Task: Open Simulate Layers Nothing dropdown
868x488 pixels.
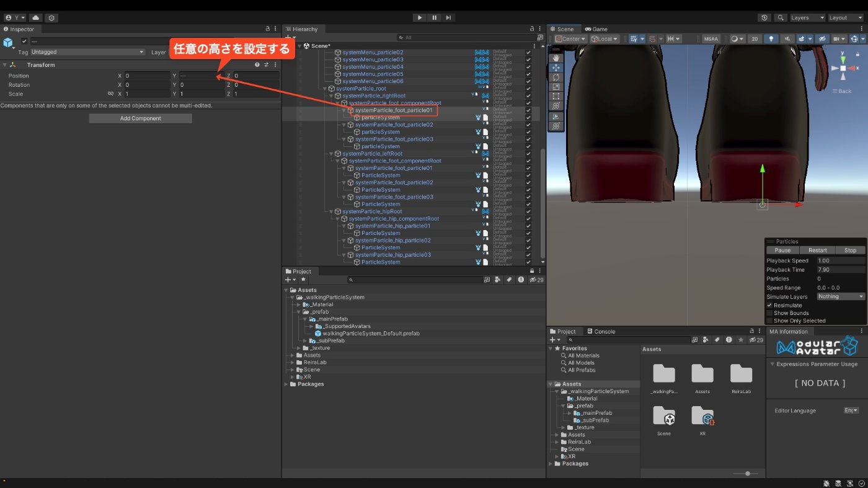Action: coord(840,296)
